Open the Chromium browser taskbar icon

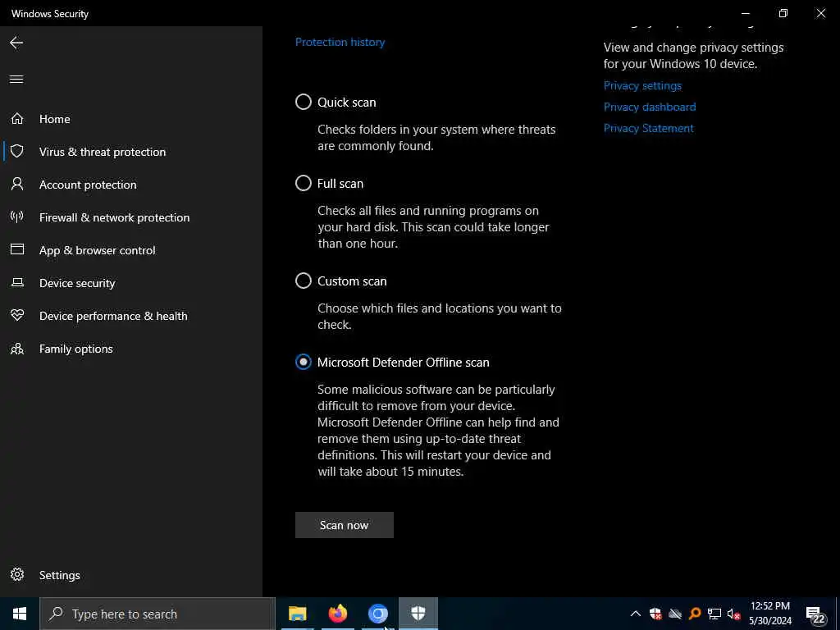click(377, 614)
